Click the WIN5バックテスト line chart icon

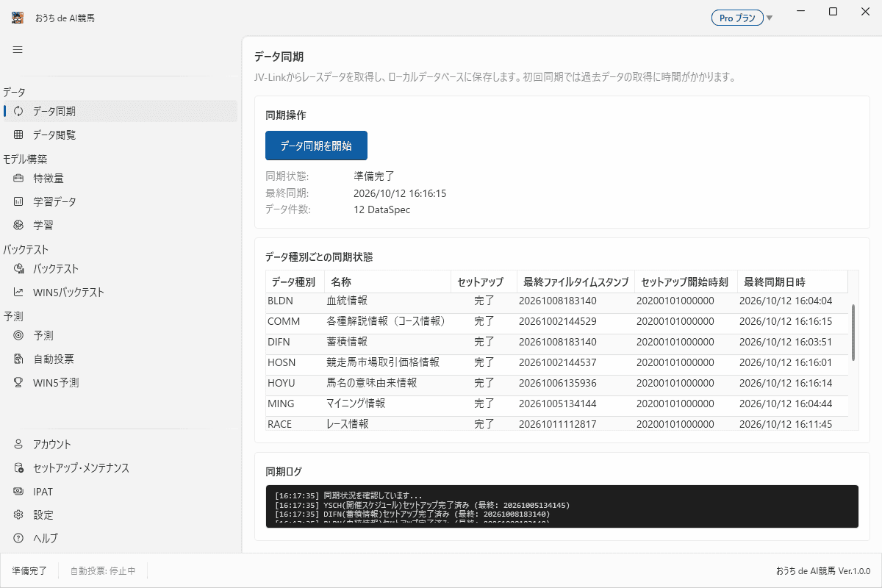click(x=18, y=293)
